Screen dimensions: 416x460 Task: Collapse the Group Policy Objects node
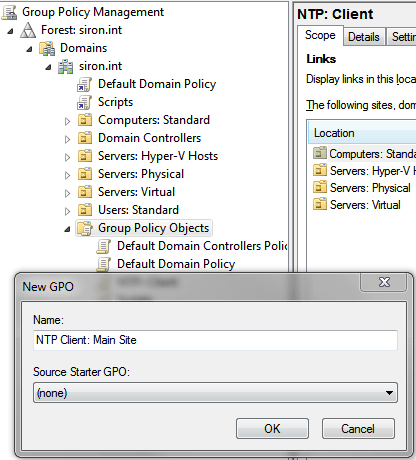[x=67, y=229]
